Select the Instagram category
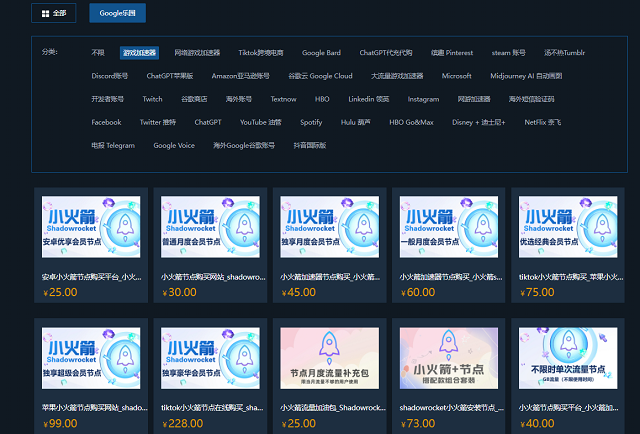The width and height of the screenshot is (640, 434). (423, 99)
